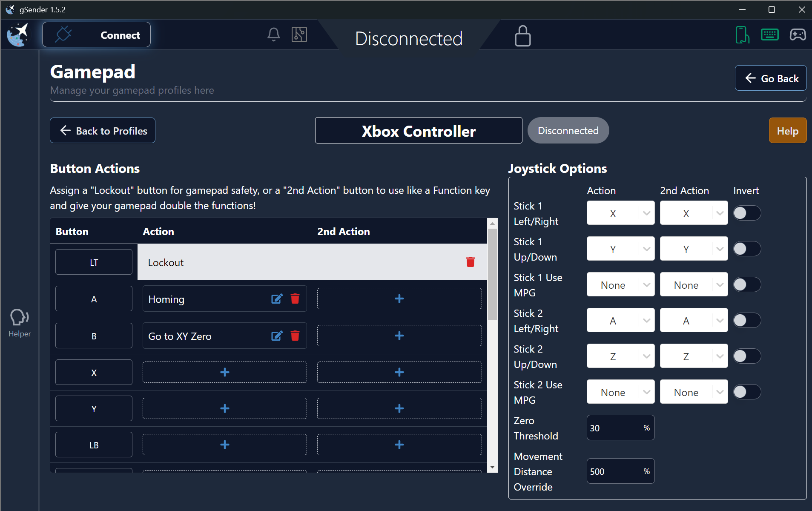Open Stick 1 Left/Right 2nd Action dropdown
This screenshot has width=812, height=511.
tap(694, 213)
